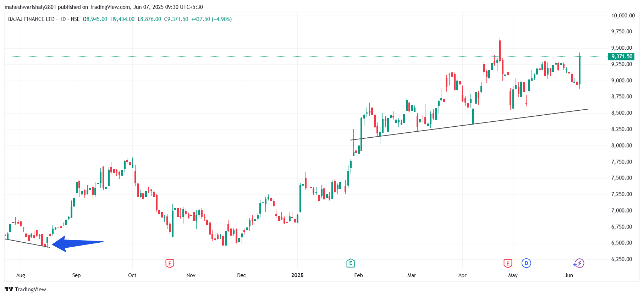
Task: Click the red earnings marker before May
Action: pyautogui.click(x=508, y=263)
